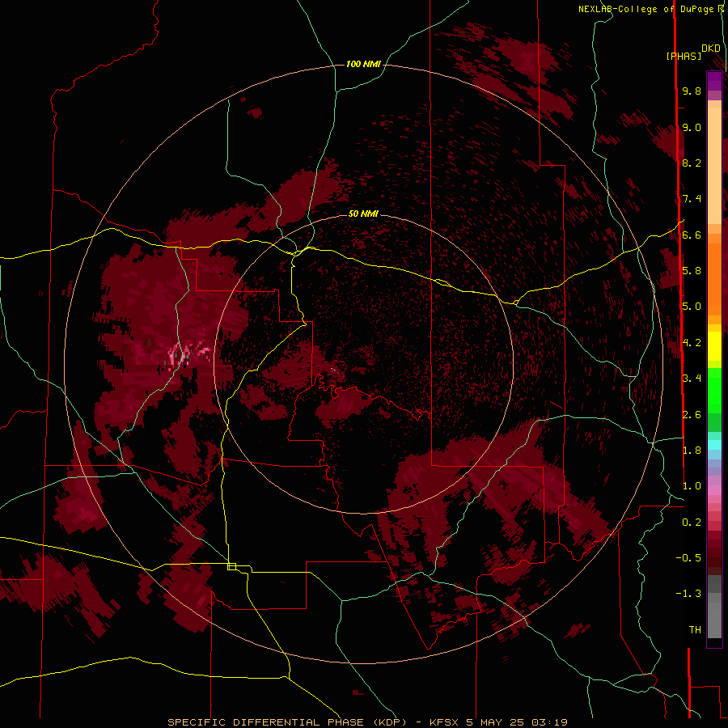Screen dimensions: 728x728
Task: Click the 9.0 scale value
Action: click(692, 127)
